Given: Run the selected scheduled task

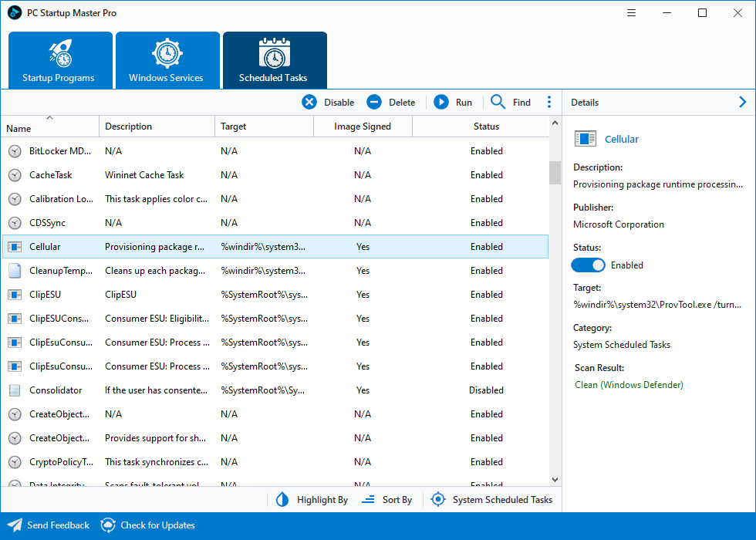Looking at the screenshot, I should [441, 102].
